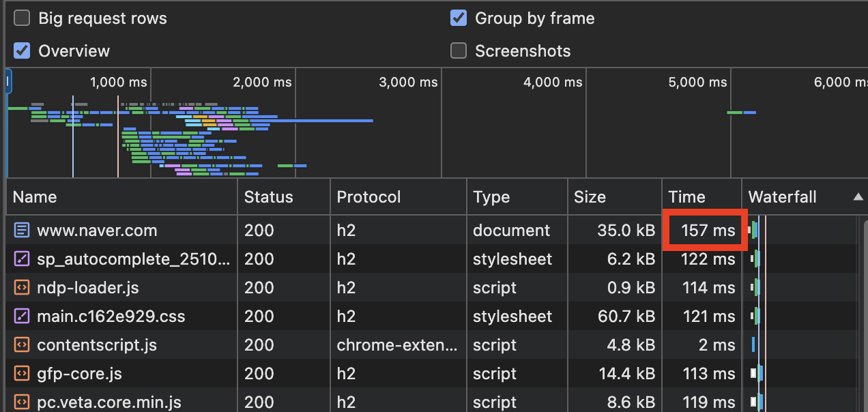Screen dimensions: 868x412
Task: Click the ndp-loader.js script icon
Action: 23,288
